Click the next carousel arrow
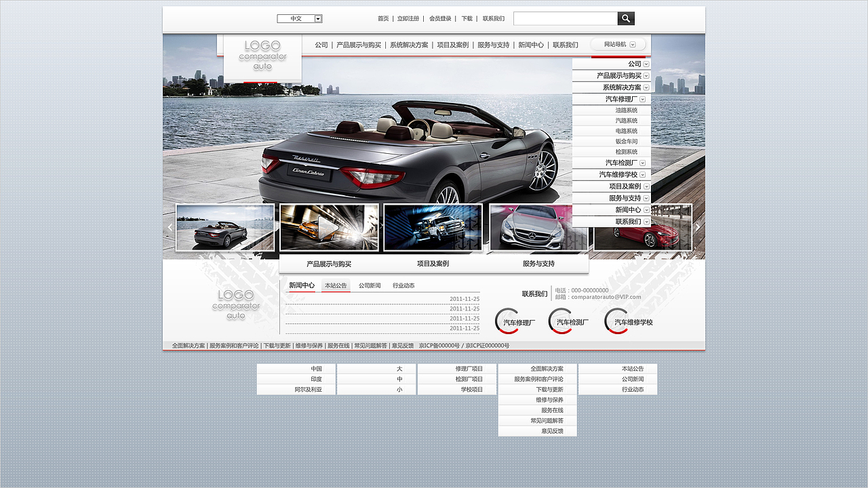This screenshot has height=488, width=868. pos(698,228)
